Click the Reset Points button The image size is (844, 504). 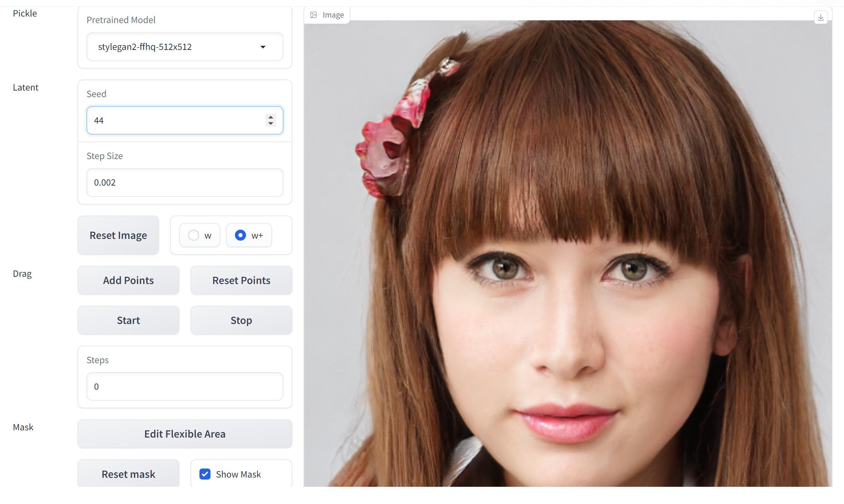tap(241, 280)
